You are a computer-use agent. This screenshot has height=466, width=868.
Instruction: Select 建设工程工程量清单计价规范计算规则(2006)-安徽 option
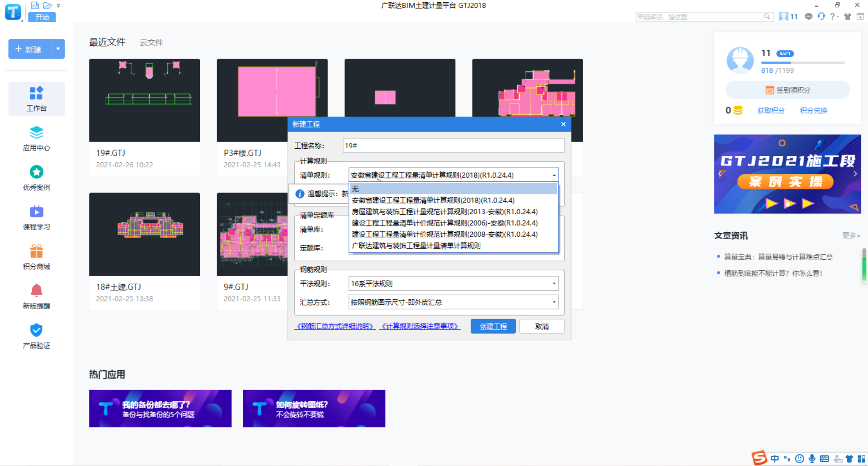click(454, 223)
